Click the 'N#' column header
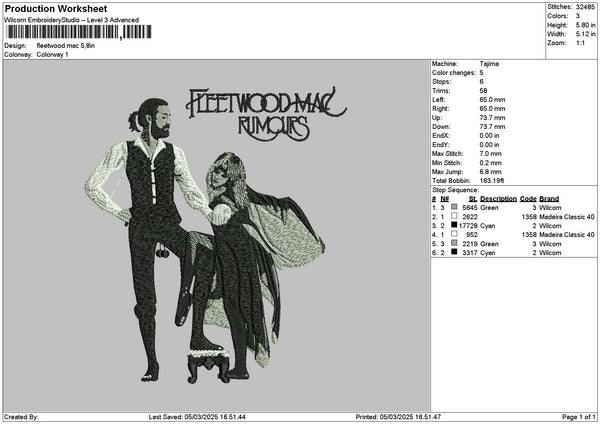 pyautogui.click(x=444, y=199)
